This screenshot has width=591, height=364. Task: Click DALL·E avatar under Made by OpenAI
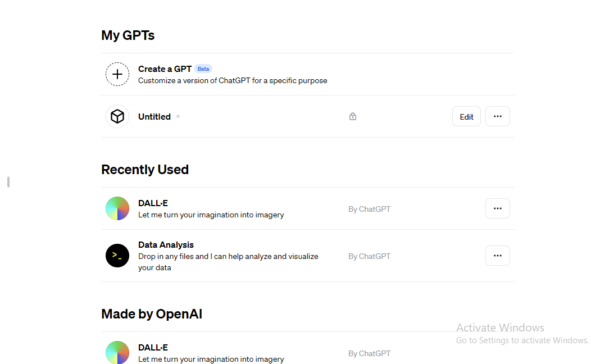click(117, 353)
